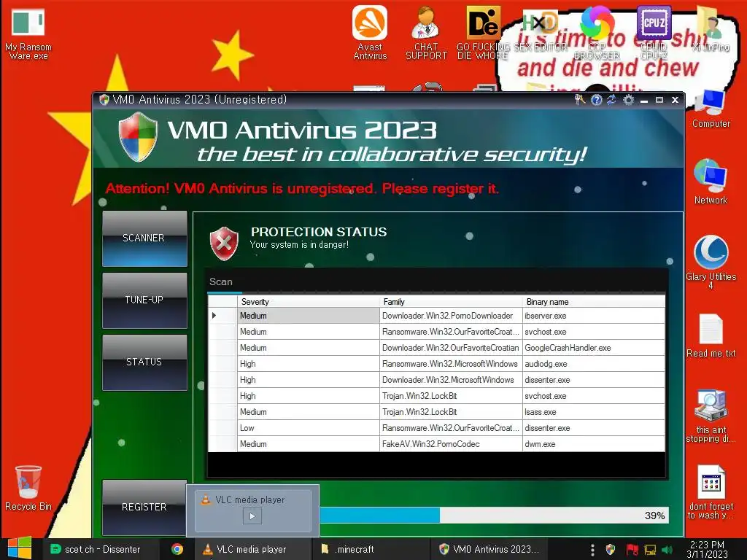Select the dwm.exe binary name cell
Image resolution: width=747 pixels, height=560 pixels.
[594, 444]
